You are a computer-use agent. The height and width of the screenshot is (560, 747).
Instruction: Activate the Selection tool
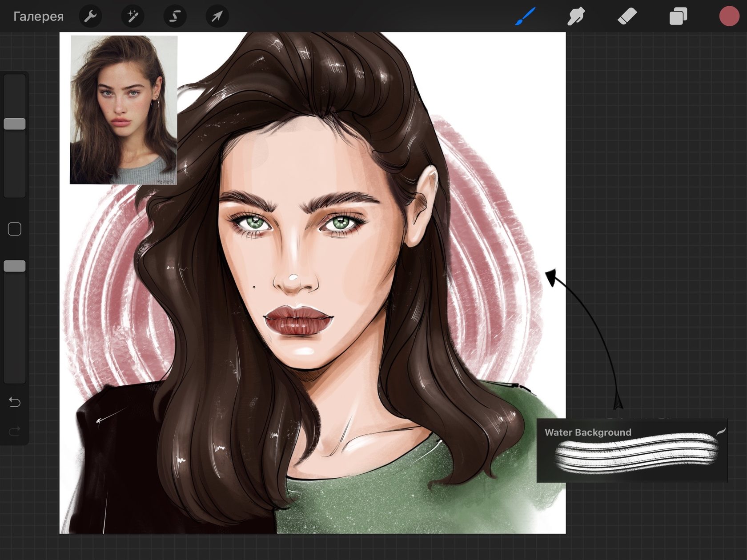click(x=175, y=16)
